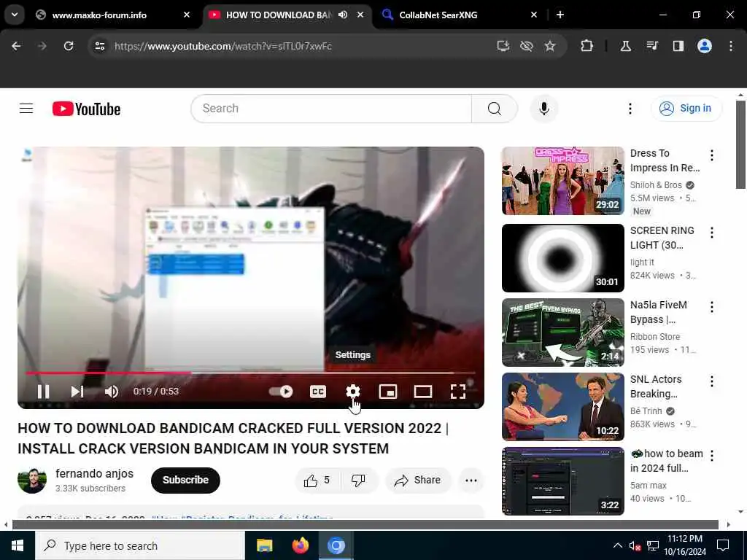Pause the video playback
The height and width of the screenshot is (560, 747).
(43, 392)
